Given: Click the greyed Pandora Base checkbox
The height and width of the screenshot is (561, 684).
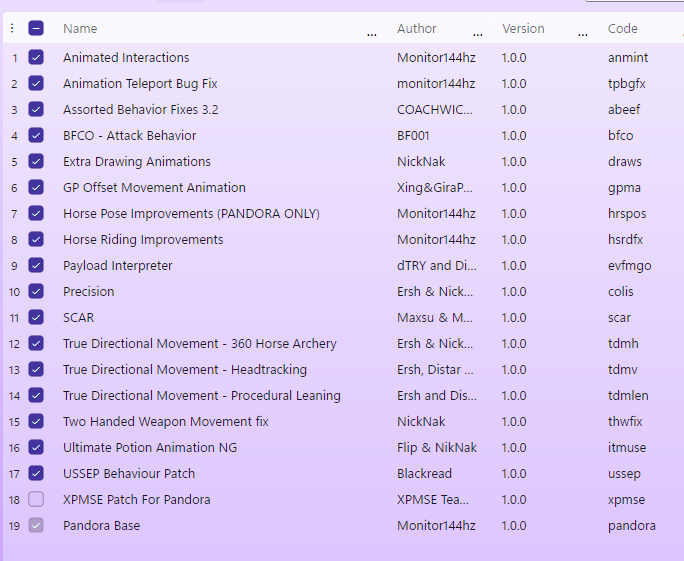Looking at the screenshot, I should [x=36, y=525].
